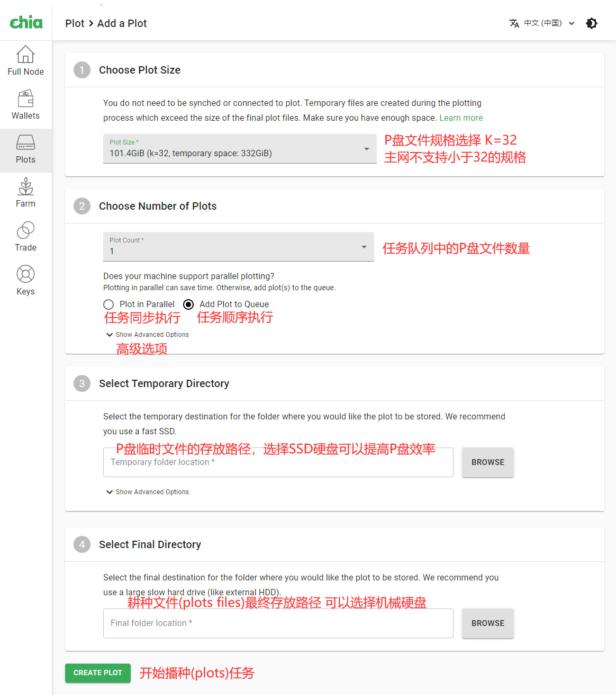
Task: Click the Learn more link
Action: (461, 118)
